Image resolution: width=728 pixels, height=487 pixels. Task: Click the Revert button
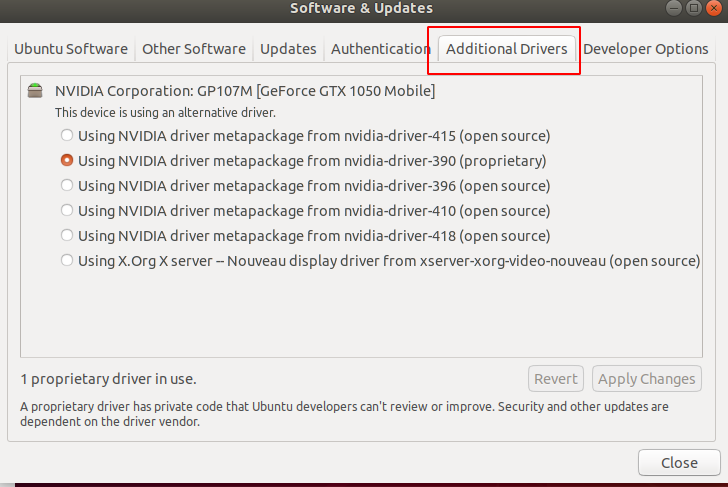[x=556, y=379]
